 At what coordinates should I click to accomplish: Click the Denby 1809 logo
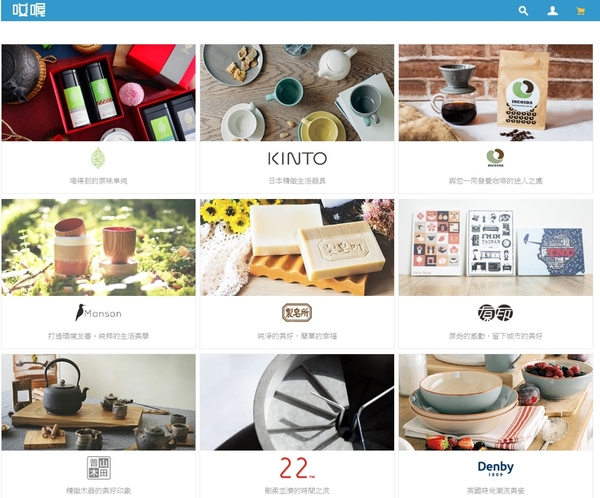(496, 468)
